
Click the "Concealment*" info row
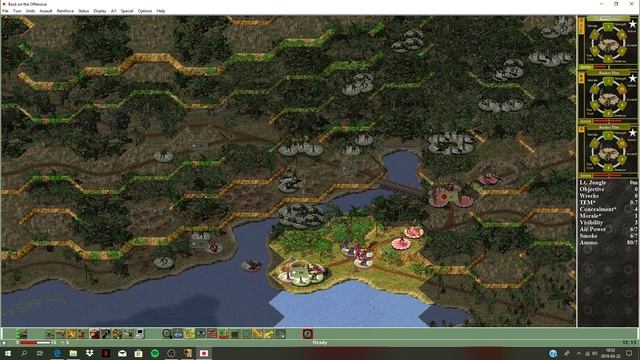point(608,209)
